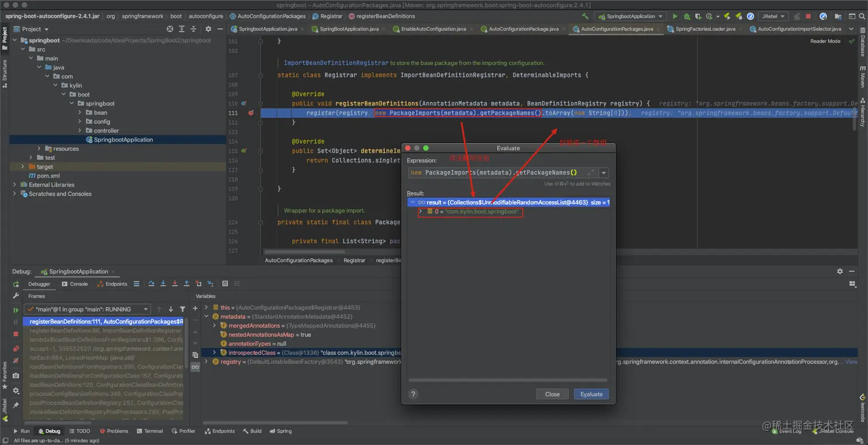Show hidden editor tabs chevron
Image resolution: width=868 pixels, height=445 pixels.
(851, 29)
